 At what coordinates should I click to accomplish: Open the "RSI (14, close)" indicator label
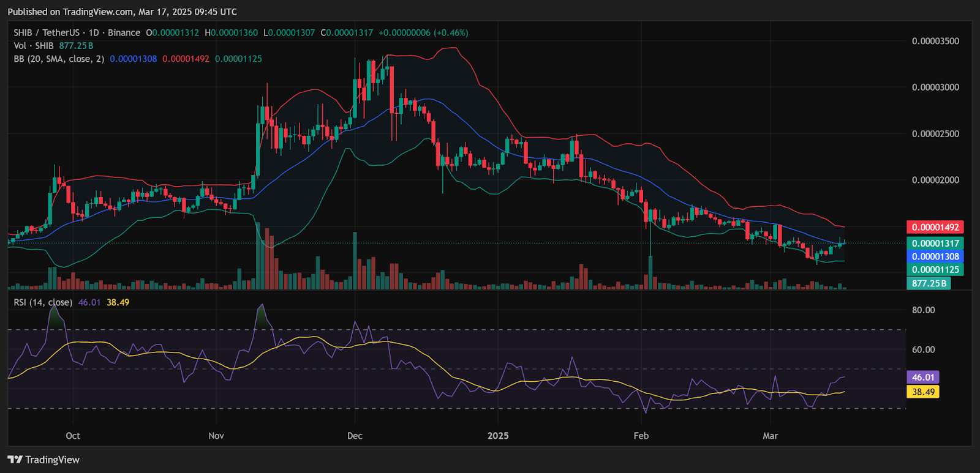[x=43, y=302]
